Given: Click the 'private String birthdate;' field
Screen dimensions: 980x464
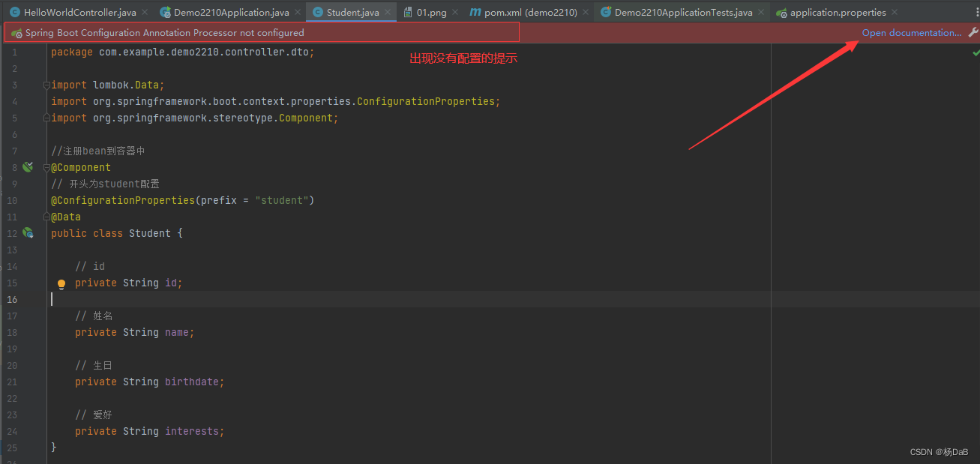Looking at the screenshot, I should point(150,382).
